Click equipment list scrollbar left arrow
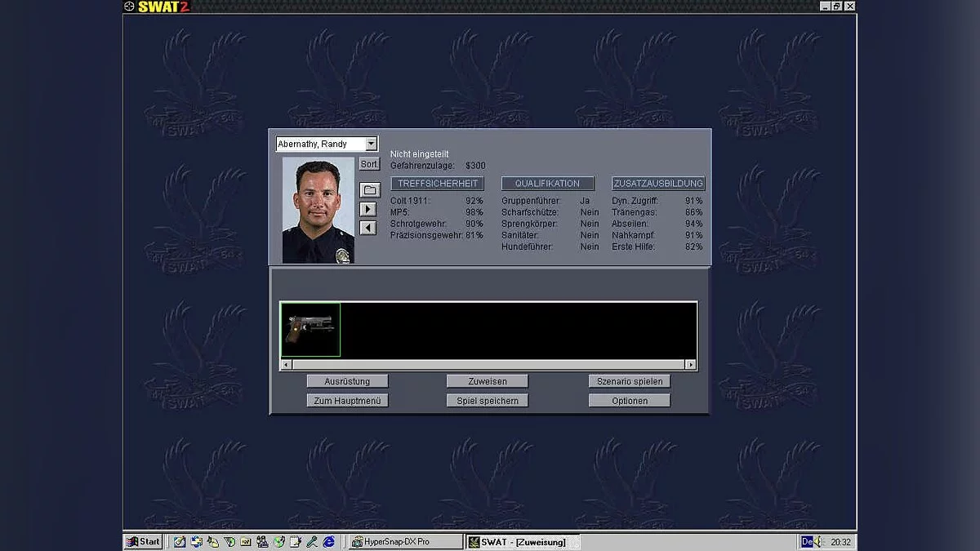Viewport: 980px width, 551px height. point(287,365)
